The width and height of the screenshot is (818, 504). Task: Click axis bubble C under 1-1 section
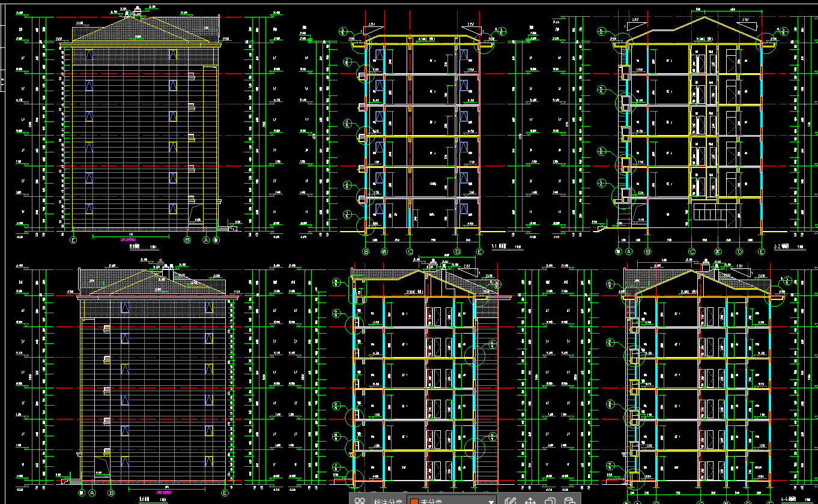(410, 252)
